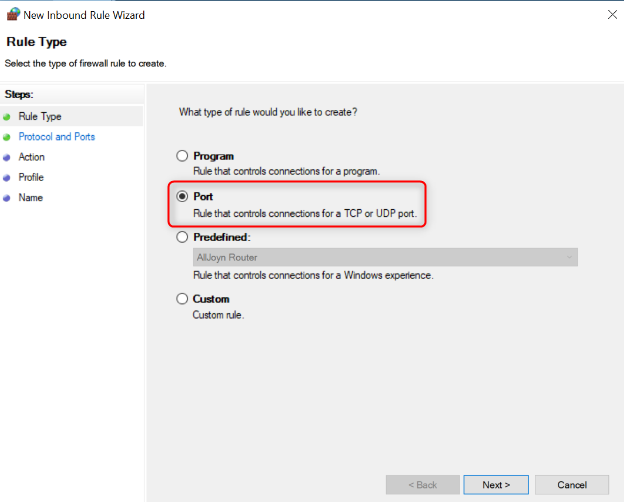The image size is (624, 502).
Task: Click the Profile step bullet icon
Action: pyautogui.click(x=7, y=177)
